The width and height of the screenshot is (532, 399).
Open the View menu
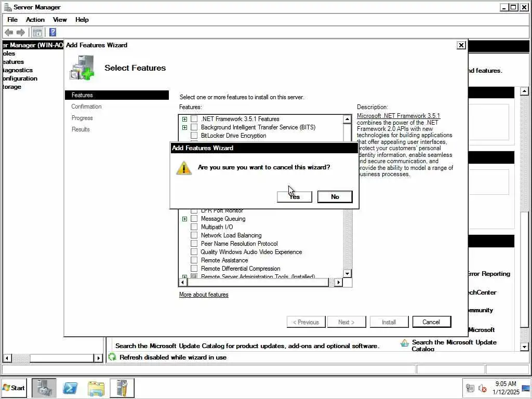point(60,20)
